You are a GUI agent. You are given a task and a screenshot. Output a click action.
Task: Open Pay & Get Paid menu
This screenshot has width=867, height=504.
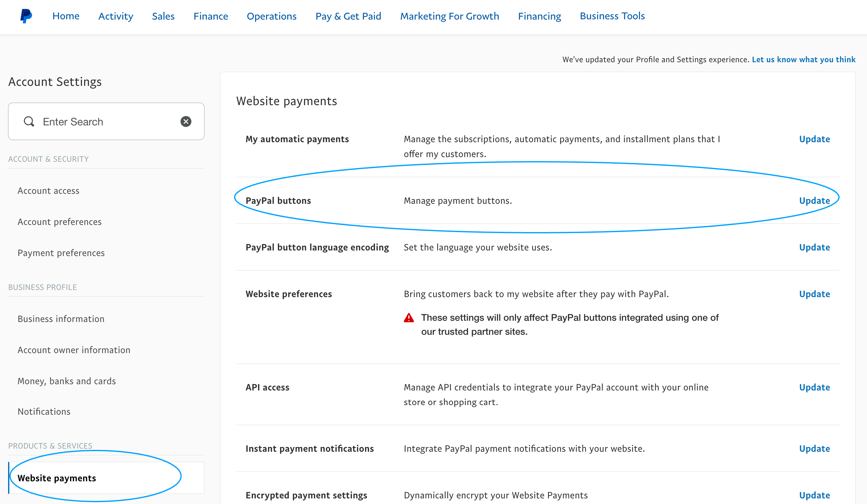coord(348,16)
